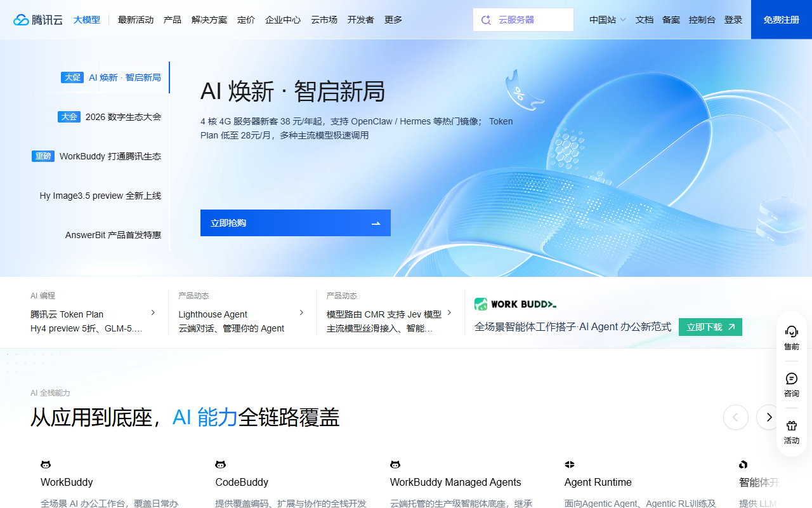Screen dimensions: 812x508
Task: Click the WorkBuddy card icon
Action: click(46, 465)
